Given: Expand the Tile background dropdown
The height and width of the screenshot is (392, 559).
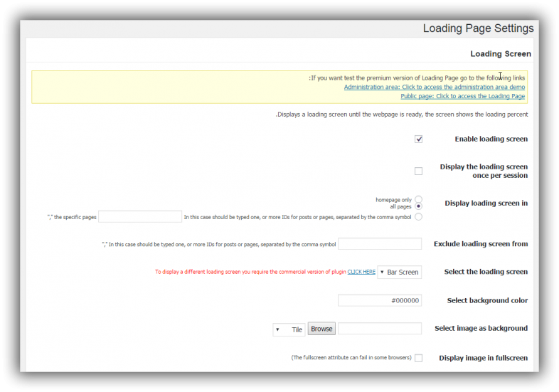Looking at the screenshot, I should click(289, 329).
